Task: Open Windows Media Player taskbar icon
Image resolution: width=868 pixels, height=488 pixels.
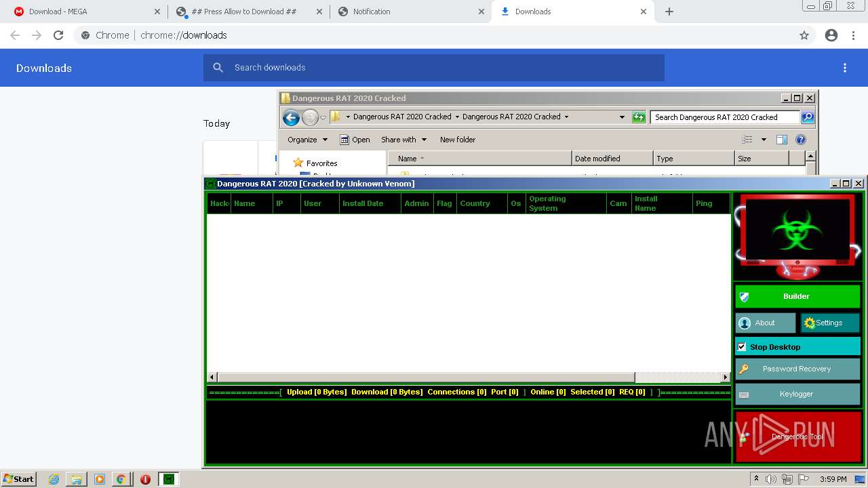Action: coord(100,479)
